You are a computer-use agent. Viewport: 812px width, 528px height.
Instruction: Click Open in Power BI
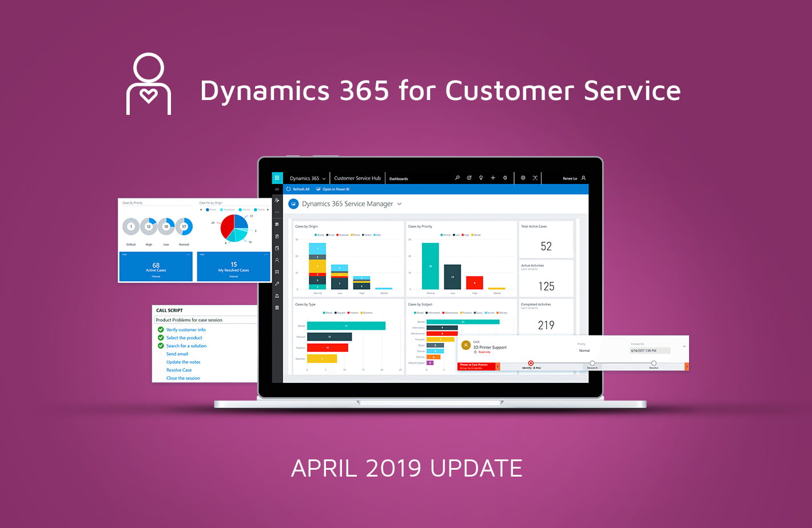click(333, 189)
